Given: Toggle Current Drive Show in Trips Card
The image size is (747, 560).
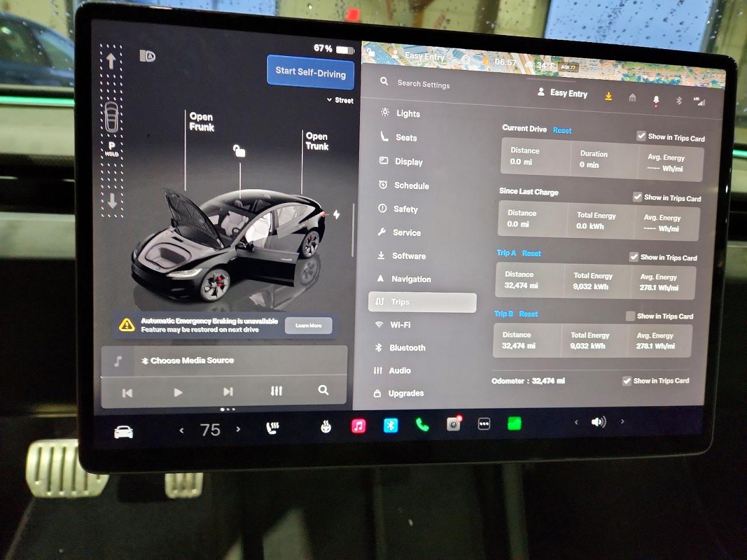Looking at the screenshot, I should pos(641,136).
